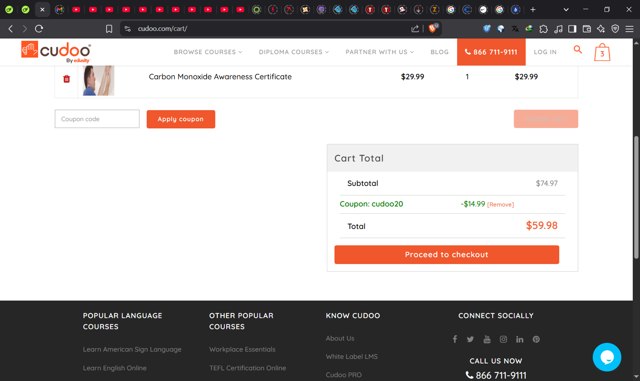Reload the cudoo.com cart page
Image resolution: width=640 pixels, height=381 pixels.
point(39,29)
